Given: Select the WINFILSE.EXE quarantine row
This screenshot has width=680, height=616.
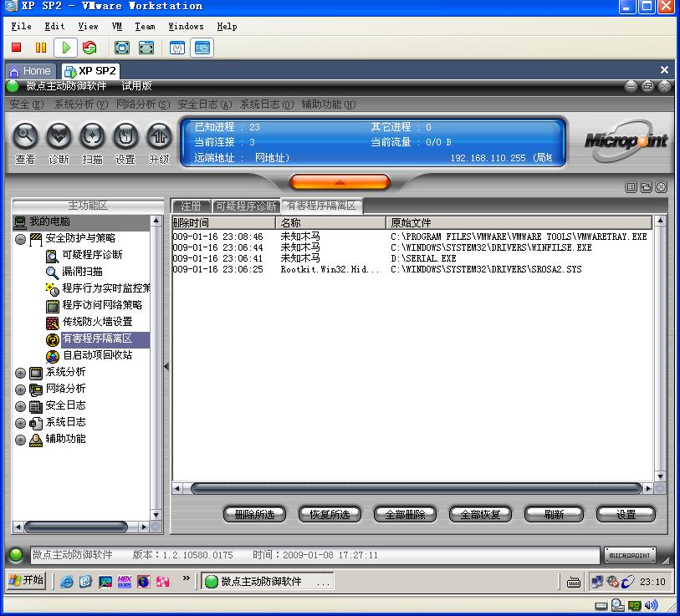Looking at the screenshot, I should tap(412, 247).
